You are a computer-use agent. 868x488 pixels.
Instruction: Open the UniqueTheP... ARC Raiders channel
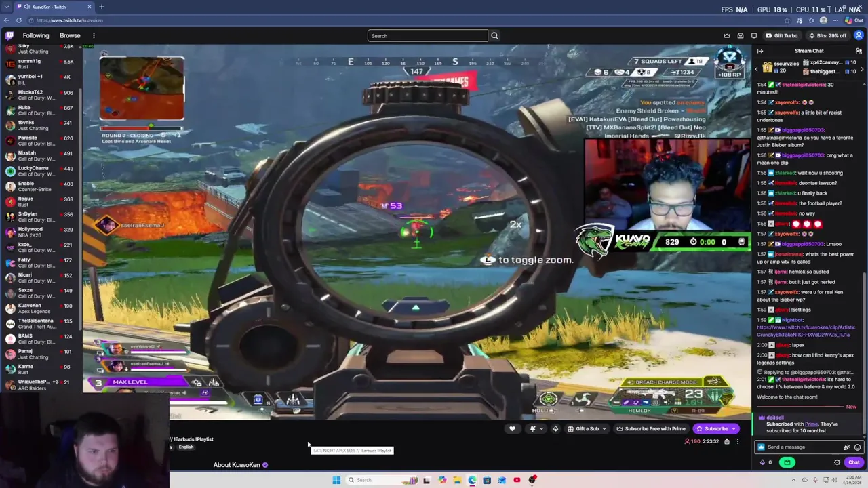pos(41,385)
